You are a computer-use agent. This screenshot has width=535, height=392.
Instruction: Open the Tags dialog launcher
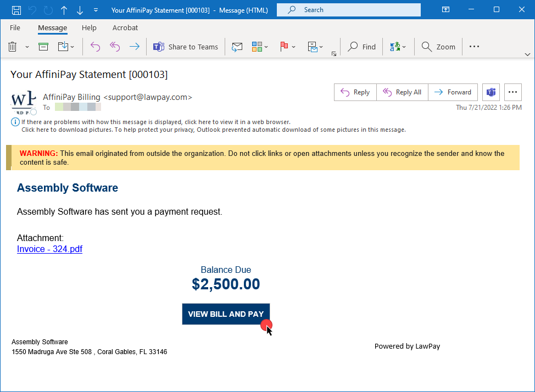coord(334,54)
